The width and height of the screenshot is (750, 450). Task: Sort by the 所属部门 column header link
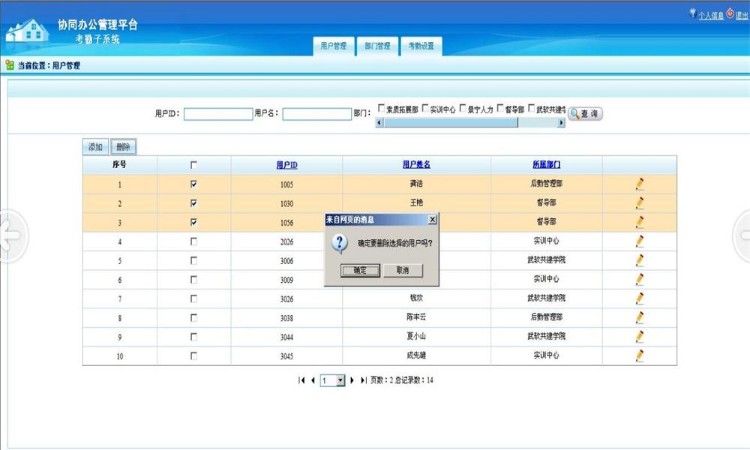tap(546, 165)
